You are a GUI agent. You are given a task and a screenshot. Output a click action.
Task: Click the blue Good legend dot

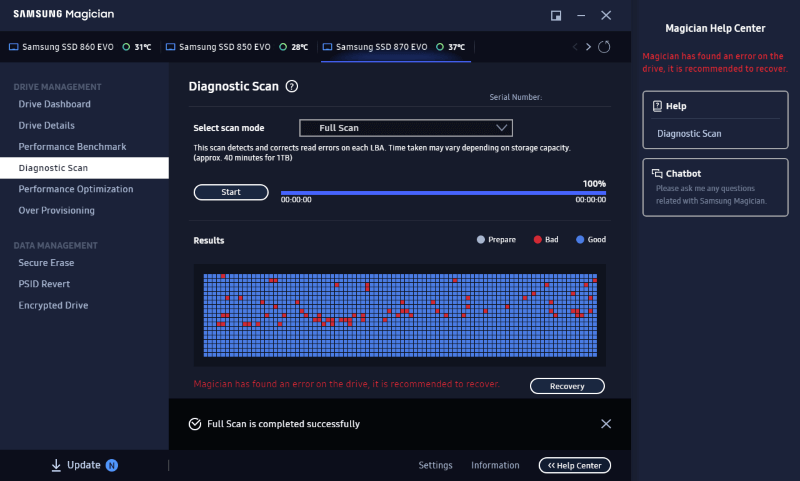580,240
